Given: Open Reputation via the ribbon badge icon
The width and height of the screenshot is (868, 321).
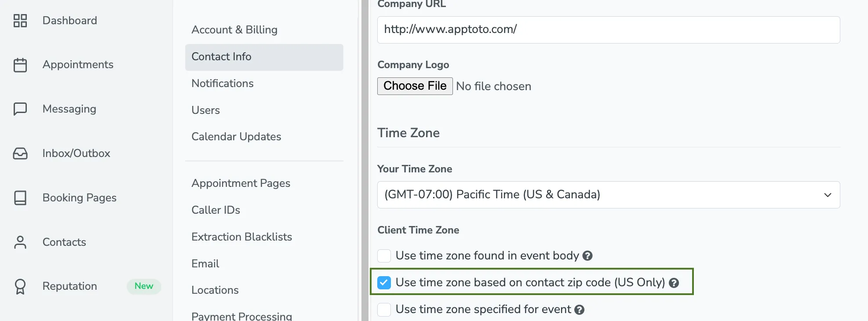Looking at the screenshot, I should [20, 287].
